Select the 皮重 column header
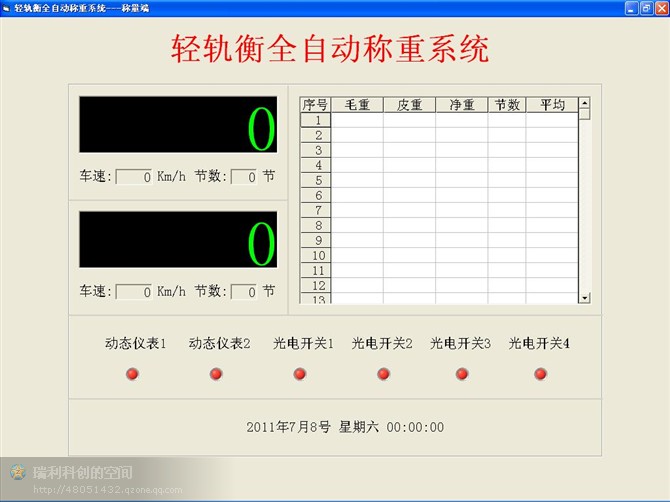This screenshot has height=502, width=670. coord(409,104)
